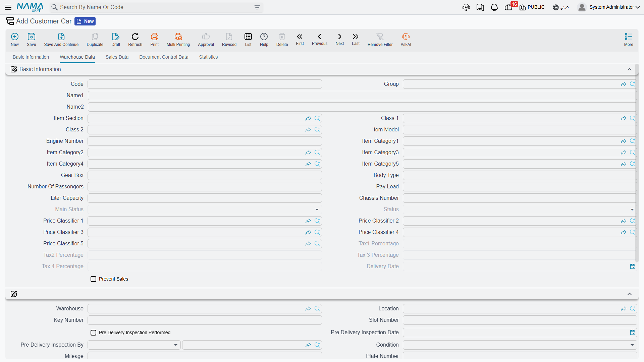Open the Group field's lookup search icon
The image size is (644, 362).
click(633, 84)
